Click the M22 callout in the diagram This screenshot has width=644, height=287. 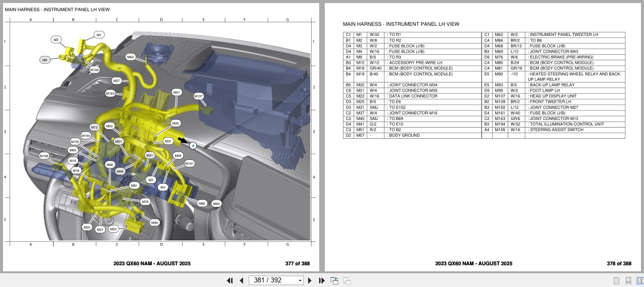point(114,229)
